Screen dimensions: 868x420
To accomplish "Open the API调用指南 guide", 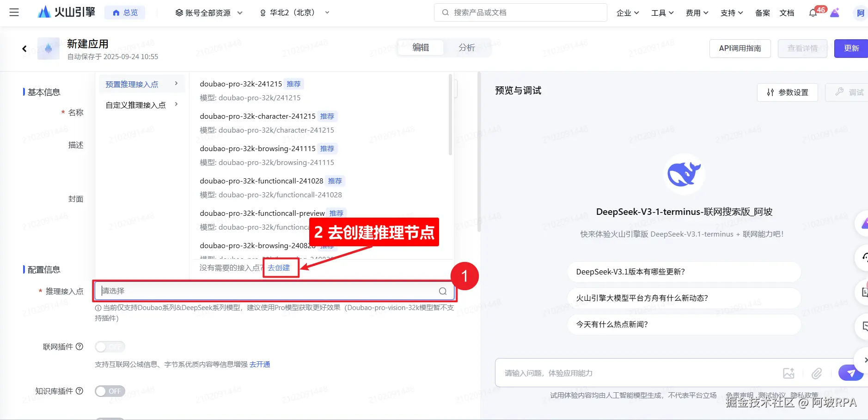I will pos(740,49).
